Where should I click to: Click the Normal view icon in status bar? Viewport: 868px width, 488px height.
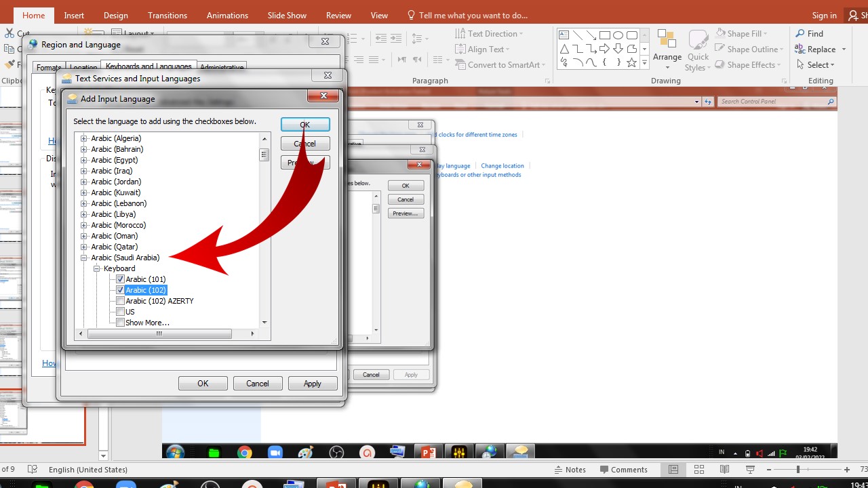point(673,469)
